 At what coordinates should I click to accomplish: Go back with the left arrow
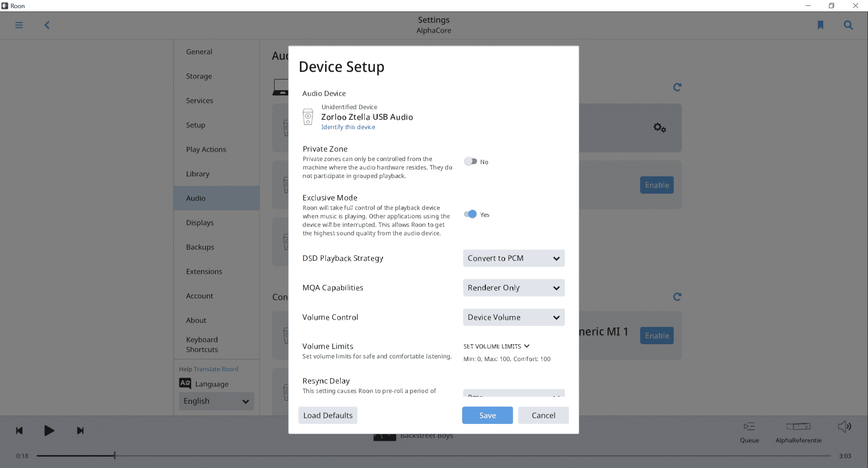[47, 25]
